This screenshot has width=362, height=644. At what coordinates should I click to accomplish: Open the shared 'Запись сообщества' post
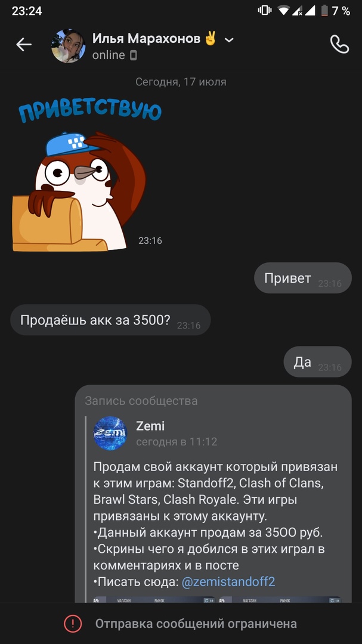(214, 494)
